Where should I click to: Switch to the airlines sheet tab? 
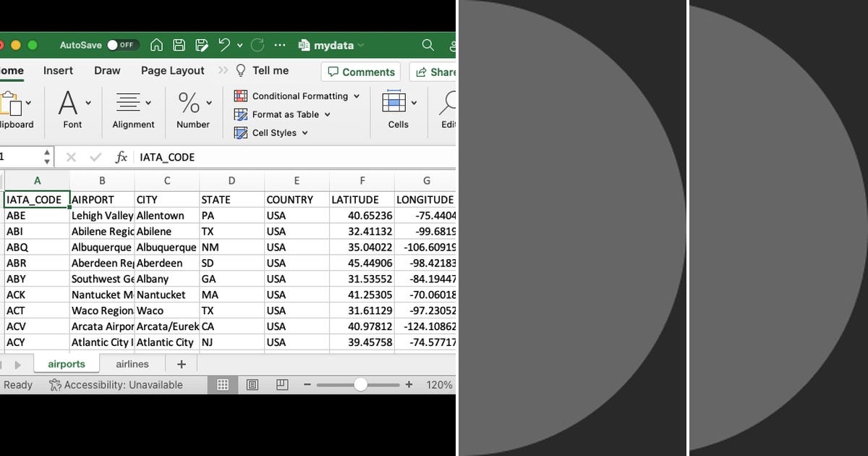pyautogui.click(x=132, y=363)
